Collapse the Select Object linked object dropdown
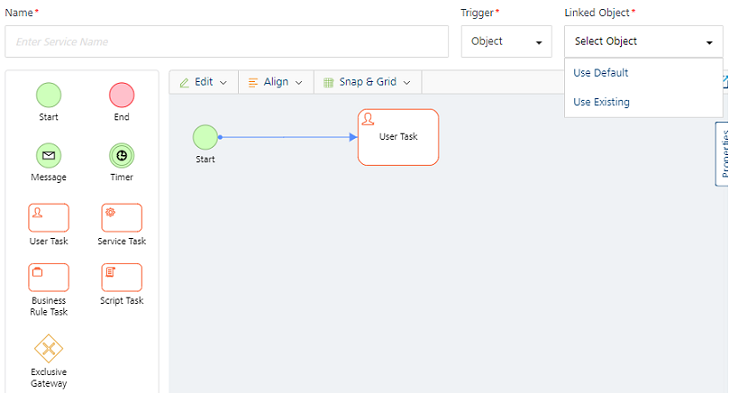729x393 pixels. click(643, 41)
